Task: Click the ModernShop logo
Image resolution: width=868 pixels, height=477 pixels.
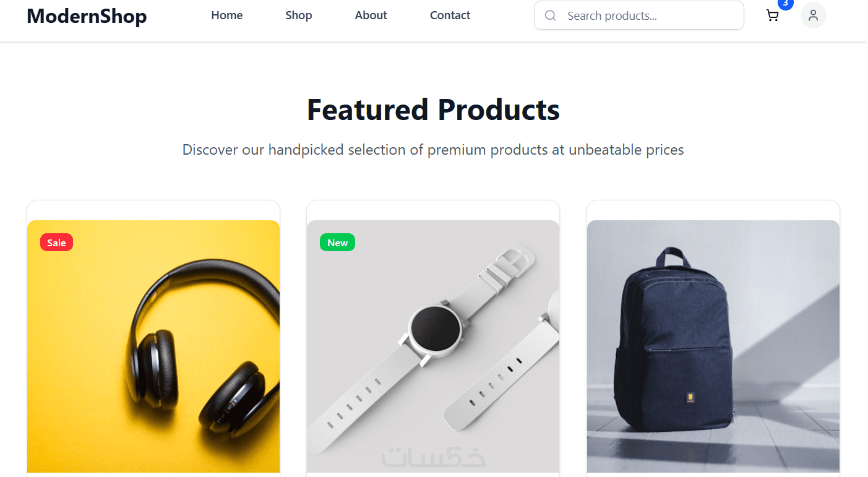Action: 87,15
